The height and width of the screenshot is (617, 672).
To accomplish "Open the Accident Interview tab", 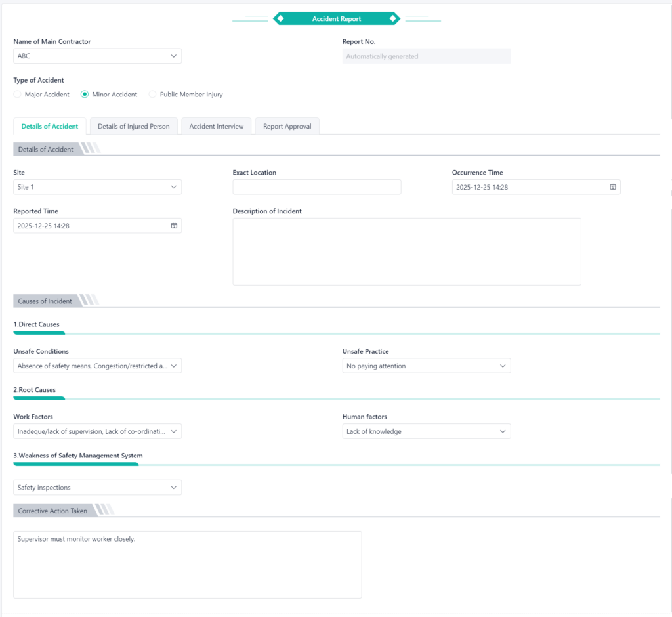I will tap(216, 127).
